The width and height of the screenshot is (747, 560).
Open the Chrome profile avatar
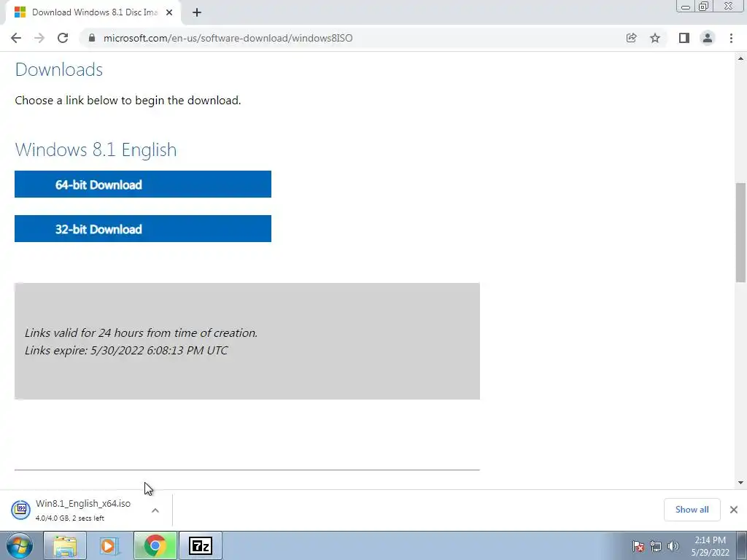coord(708,38)
